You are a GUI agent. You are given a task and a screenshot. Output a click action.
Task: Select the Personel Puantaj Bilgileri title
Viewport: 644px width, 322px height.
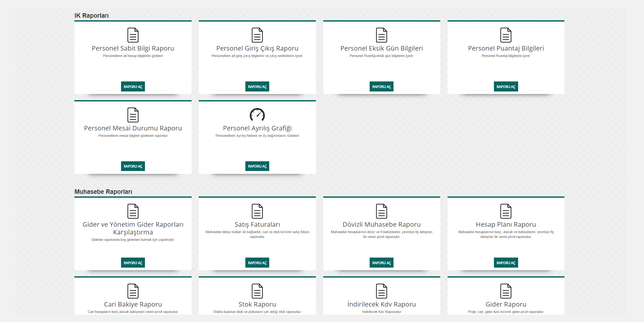(506, 48)
